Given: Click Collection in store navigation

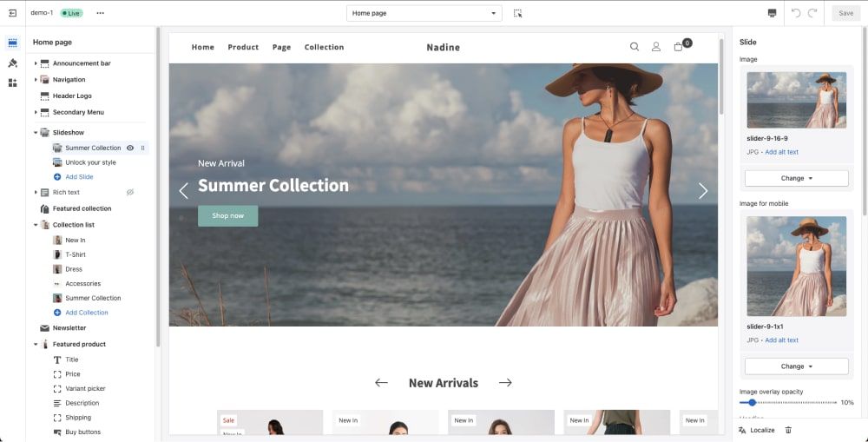Looking at the screenshot, I should point(324,47).
